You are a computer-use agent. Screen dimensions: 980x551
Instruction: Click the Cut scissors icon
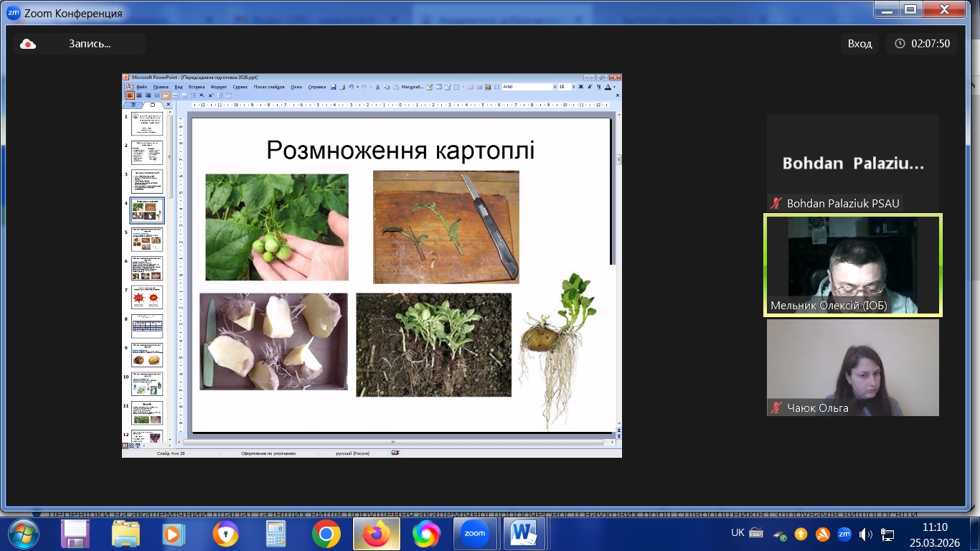pos(377,87)
